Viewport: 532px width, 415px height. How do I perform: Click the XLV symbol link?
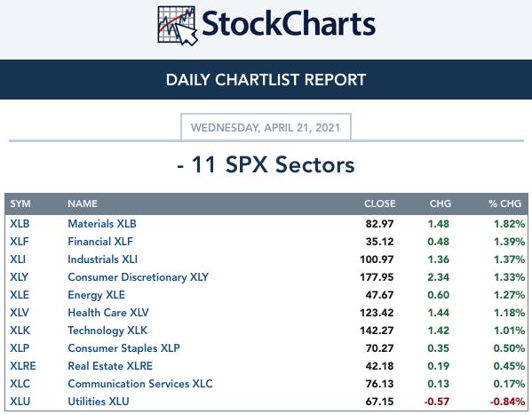pyautogui.click(x=20, y=313)
